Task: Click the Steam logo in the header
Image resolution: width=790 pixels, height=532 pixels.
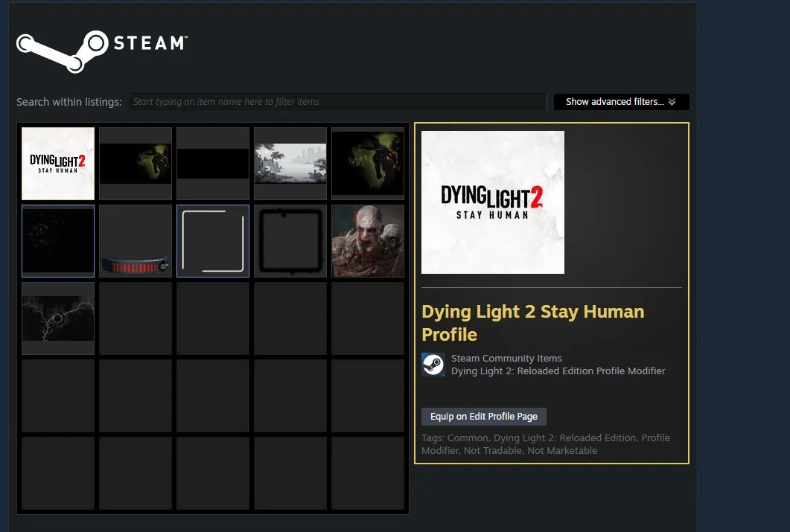Action: pyautogui.click(x=102, y=51)
